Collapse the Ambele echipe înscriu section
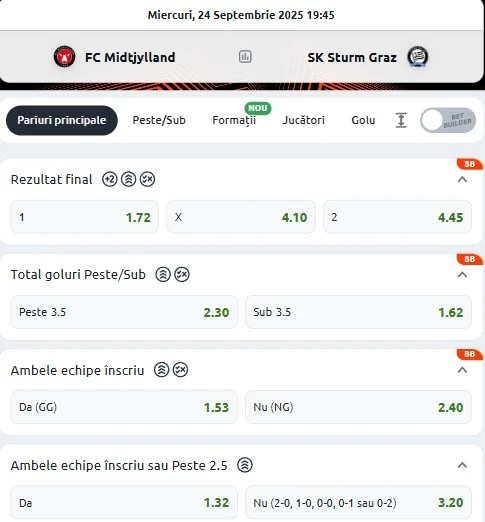Viewport: 485px width, 522px height. pyautogui.click(x=462, y=370)
